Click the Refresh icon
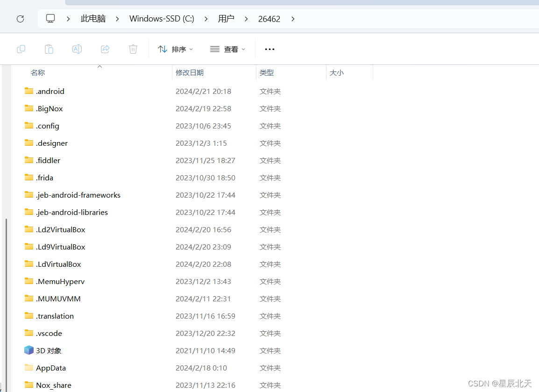Viewport: 539px width, 392px height. pos(20,19)
